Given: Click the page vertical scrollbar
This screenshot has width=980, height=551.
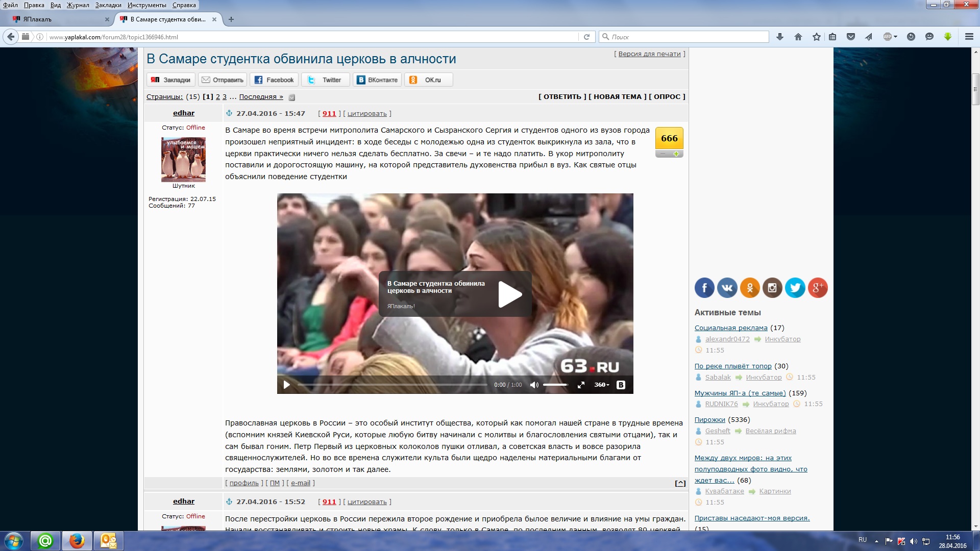Looking at the screenshot, I should coord(975,90).
